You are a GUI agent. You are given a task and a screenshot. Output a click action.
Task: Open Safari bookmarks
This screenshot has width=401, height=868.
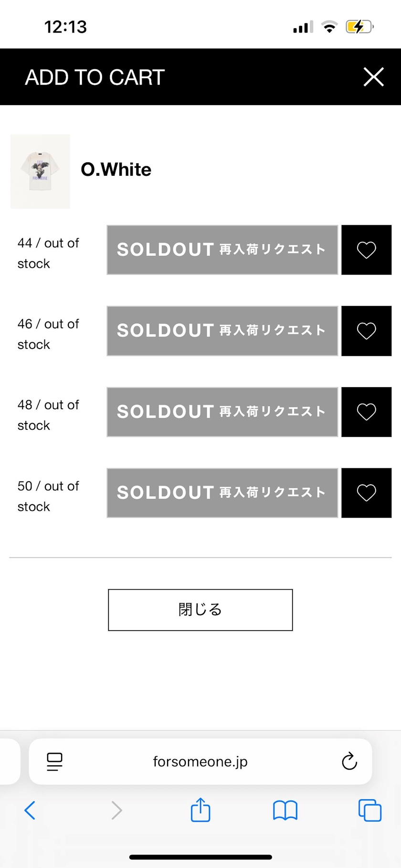[x=285, y=810]
